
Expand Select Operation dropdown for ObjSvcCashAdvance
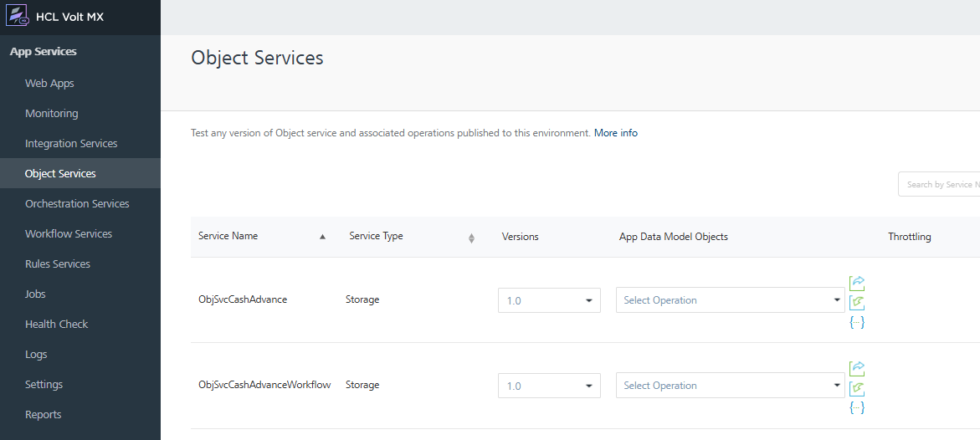point(731,300)
